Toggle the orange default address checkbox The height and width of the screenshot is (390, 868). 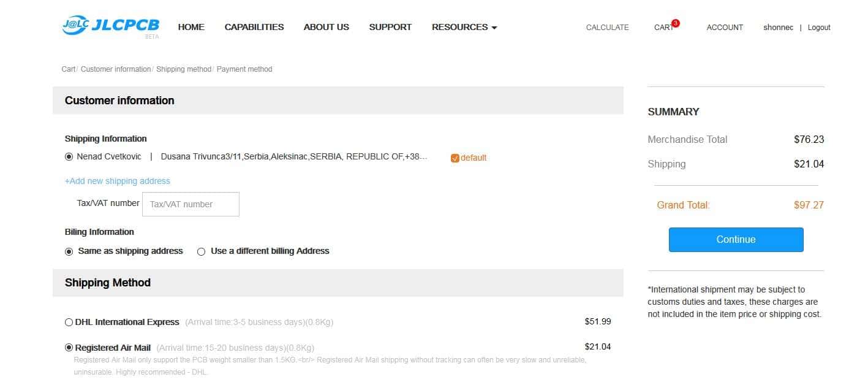455,158
